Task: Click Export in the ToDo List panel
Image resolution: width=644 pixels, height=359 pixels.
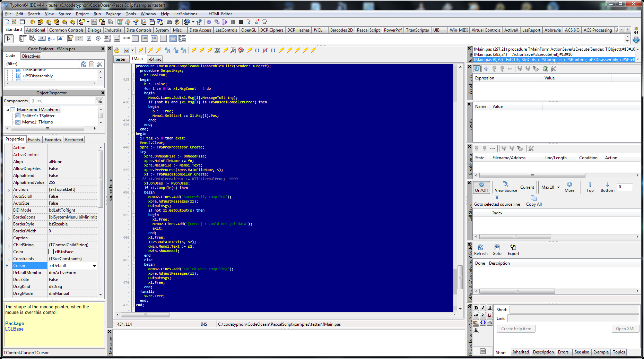Action: (513, 250)
